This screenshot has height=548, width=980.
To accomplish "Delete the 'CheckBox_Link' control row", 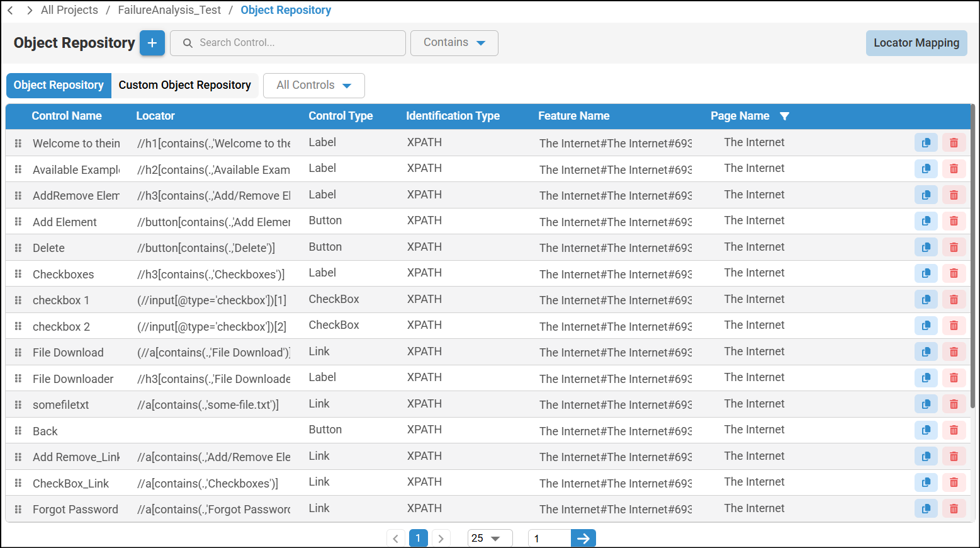I will (x=954, y=482).
